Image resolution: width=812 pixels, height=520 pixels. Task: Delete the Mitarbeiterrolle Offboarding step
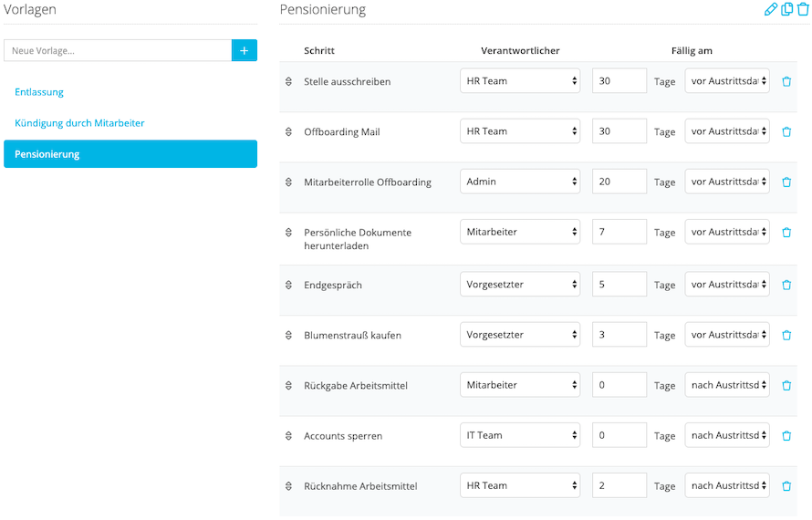click(x=786, y=182)
